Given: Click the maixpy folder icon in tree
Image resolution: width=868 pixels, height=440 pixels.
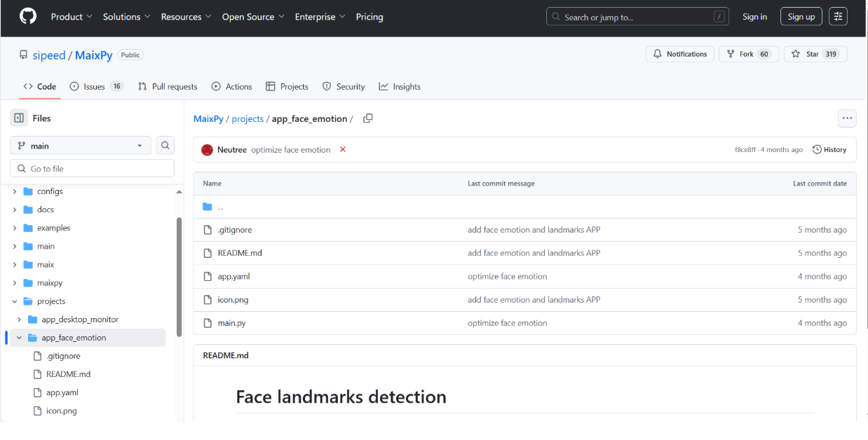Looking at the screenshot, I should pyautogui.click(x=28, y=283).
